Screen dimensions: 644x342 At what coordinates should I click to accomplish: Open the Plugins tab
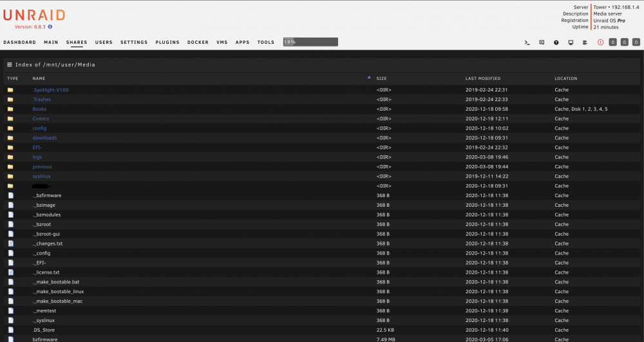click(167, 43)
